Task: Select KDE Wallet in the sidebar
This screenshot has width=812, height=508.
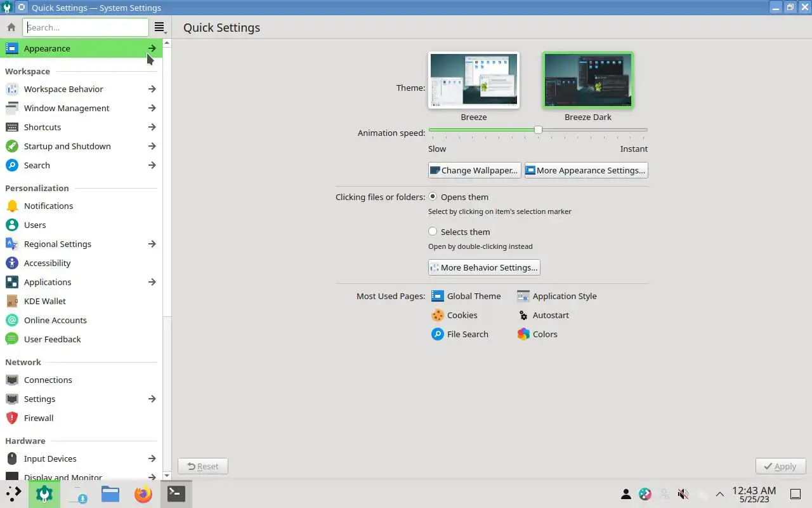Action: tap(81, 301)
